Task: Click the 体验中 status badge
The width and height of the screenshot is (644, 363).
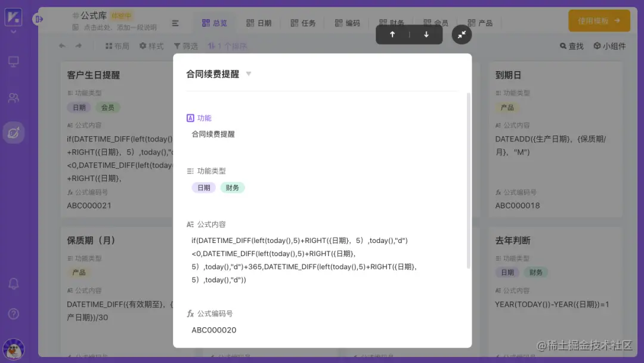Action: click(x=121, y=16)
